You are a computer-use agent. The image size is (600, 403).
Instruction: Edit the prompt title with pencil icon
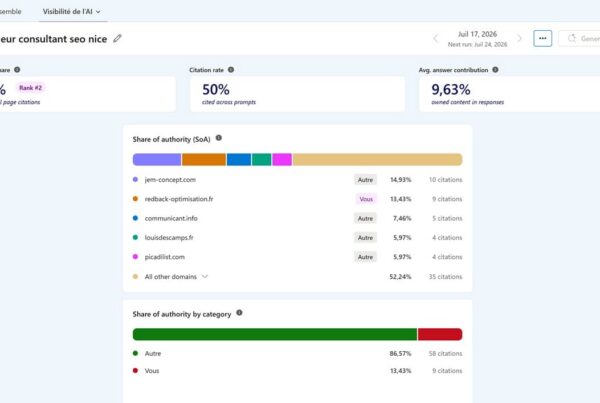[117, 38]
